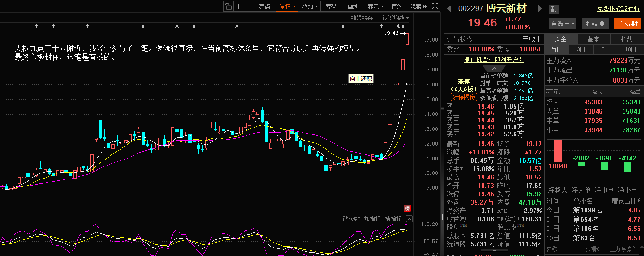Screen dimensions: 644x256
Task: Click the red 净超大 10040 bar
Action: (558, 151)
